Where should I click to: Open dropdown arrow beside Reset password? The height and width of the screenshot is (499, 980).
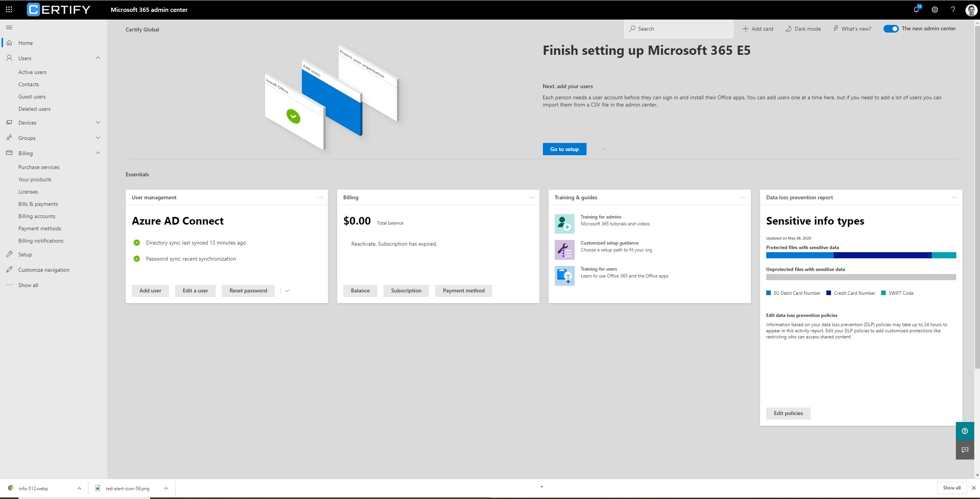(x=287, y=291)
